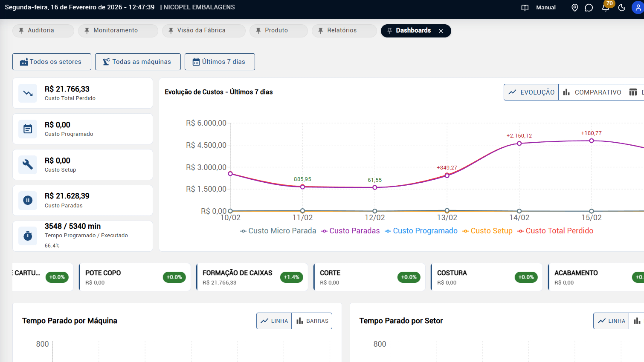Click the R$ 21.628,39 Custo Paradas value
Viewport: 644px width, 362px height.
(x=67, y=196)
